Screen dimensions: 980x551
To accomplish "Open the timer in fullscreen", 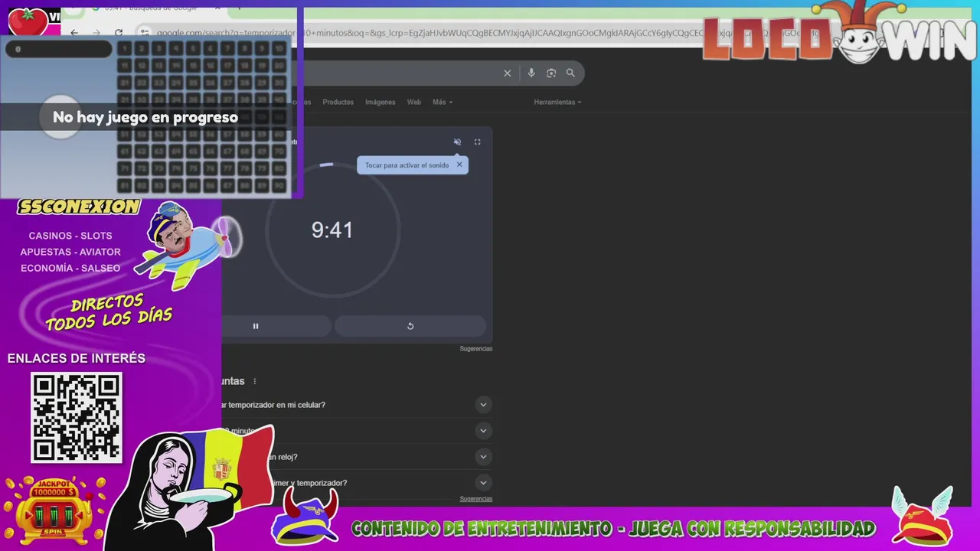I will click(477, 142).
